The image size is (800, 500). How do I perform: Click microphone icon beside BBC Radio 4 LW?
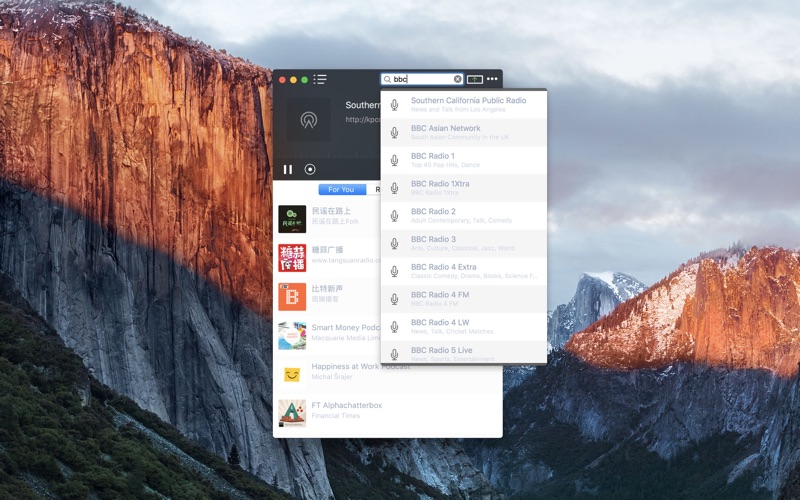pyautogui.click(x=394, y=327)
